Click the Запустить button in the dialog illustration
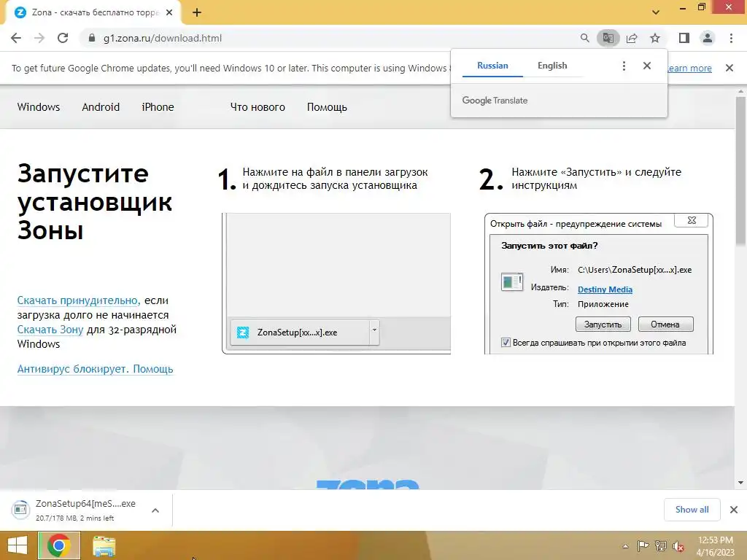The image size is (747, 560). point(603,324)
